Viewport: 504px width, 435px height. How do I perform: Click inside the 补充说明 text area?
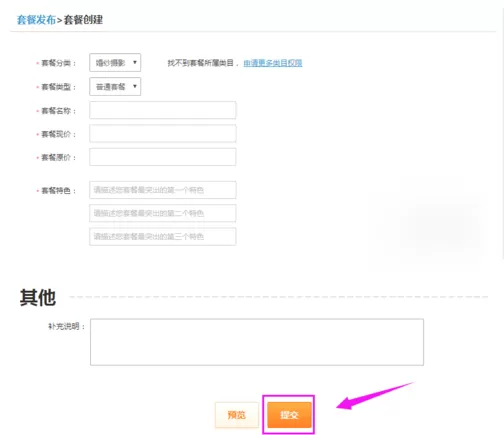(x=257, y=342)
